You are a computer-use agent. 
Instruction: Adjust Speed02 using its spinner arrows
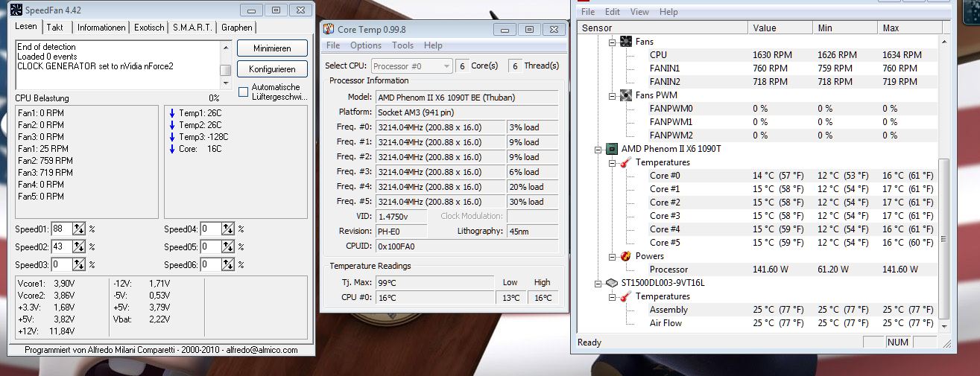click(x=79, y=246)
